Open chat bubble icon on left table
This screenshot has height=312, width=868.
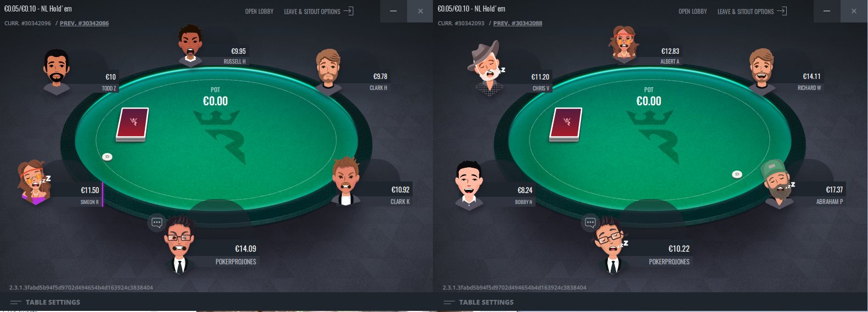click(157, 223)
